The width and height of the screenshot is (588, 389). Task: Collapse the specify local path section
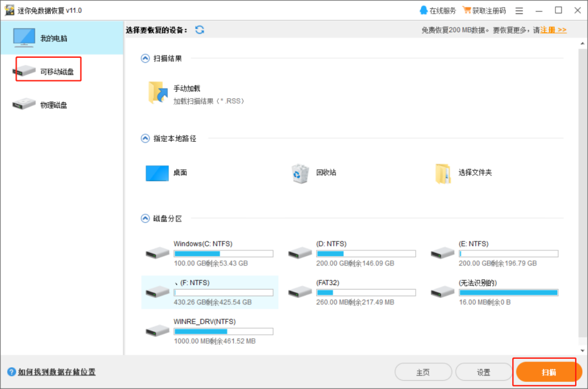tap(145, 138)
